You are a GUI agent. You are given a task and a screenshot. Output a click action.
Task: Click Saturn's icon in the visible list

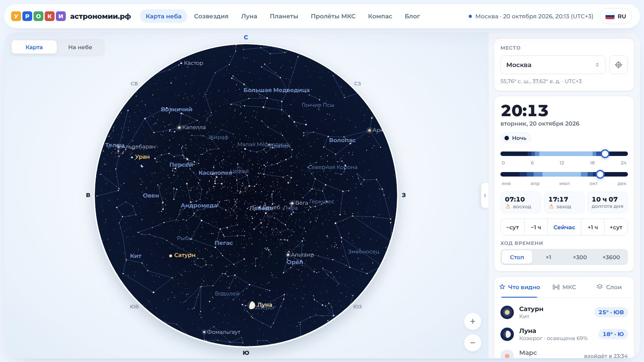pos(507,312)
